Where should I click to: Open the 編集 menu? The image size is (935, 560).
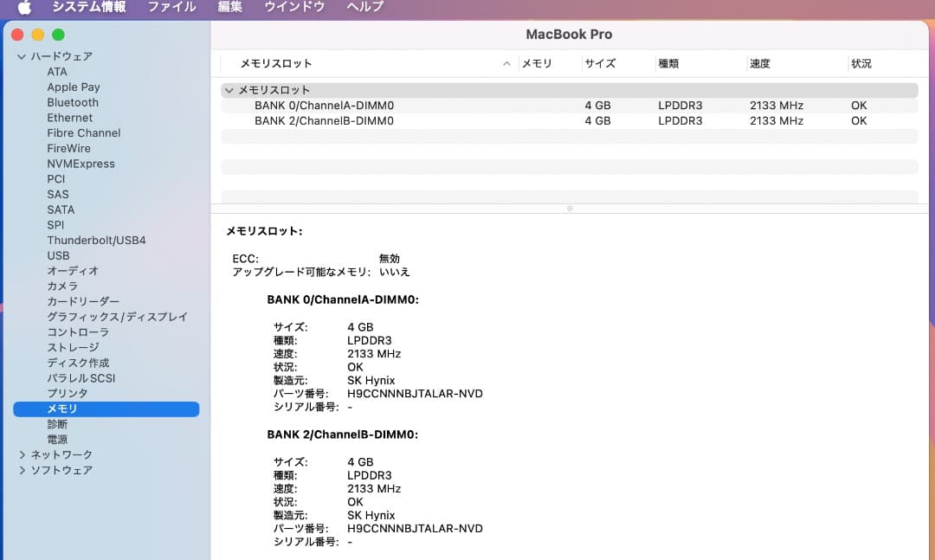coord(230,8)
